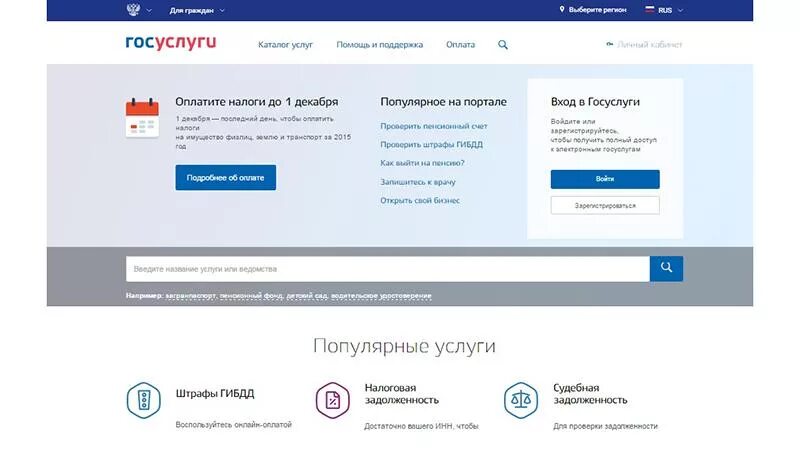The width and height of the screenshot is (800, 450).
Task: Click 'Для проверки задолженности' description text
Action: coord(605,426)
